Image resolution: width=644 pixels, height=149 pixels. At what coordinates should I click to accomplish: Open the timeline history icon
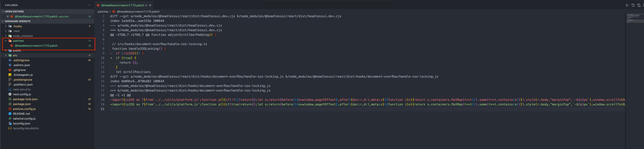pos(633,5)
